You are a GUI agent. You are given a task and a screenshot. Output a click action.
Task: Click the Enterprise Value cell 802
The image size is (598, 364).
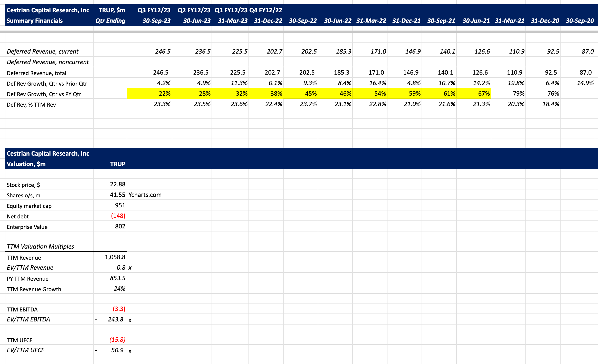click(x=120, y=226)
